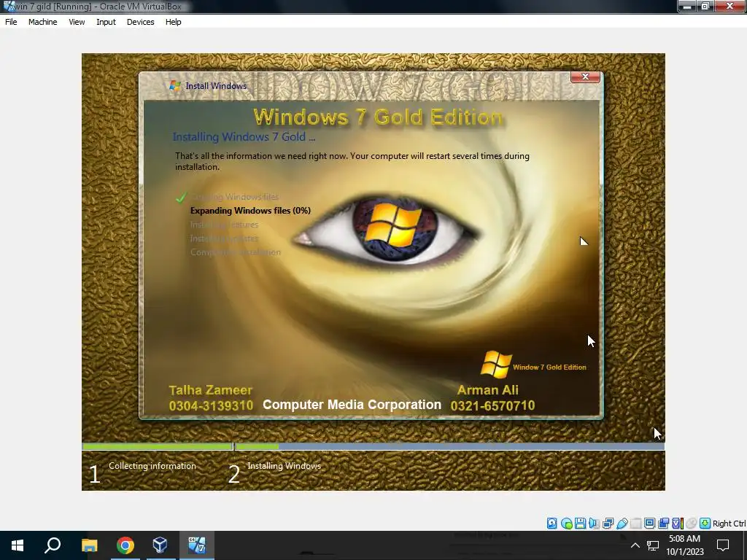
Task: Click the optical drive status icon
Action: [566, 524]
